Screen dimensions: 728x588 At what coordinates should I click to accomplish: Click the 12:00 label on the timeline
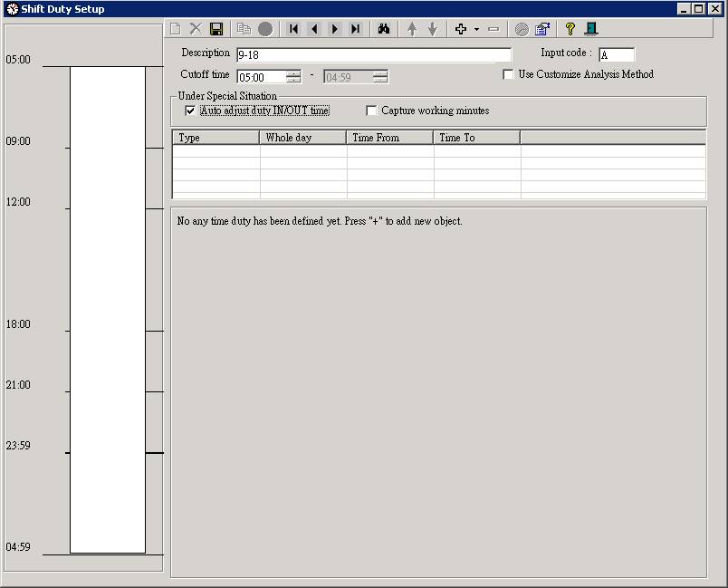point(18,201)
